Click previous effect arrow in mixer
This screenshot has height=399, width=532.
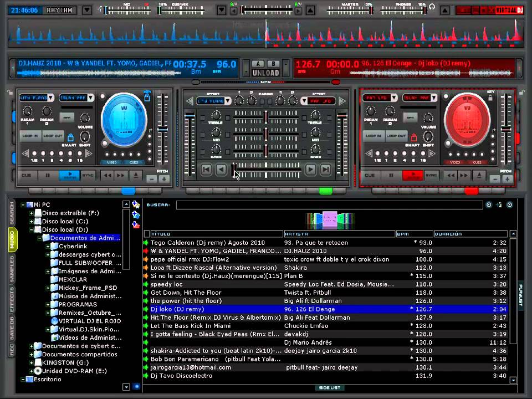pyautogui.click(x=190, y=101)
